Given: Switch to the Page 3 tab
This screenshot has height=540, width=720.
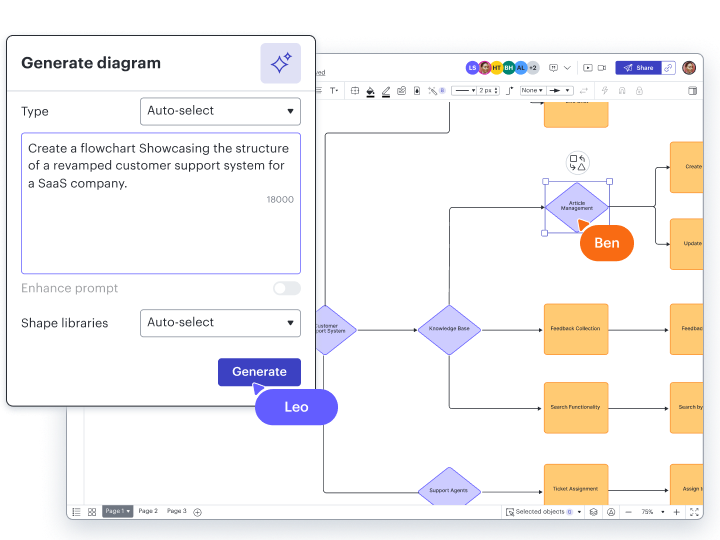Looking at the screenshot, I should (176, 511).
